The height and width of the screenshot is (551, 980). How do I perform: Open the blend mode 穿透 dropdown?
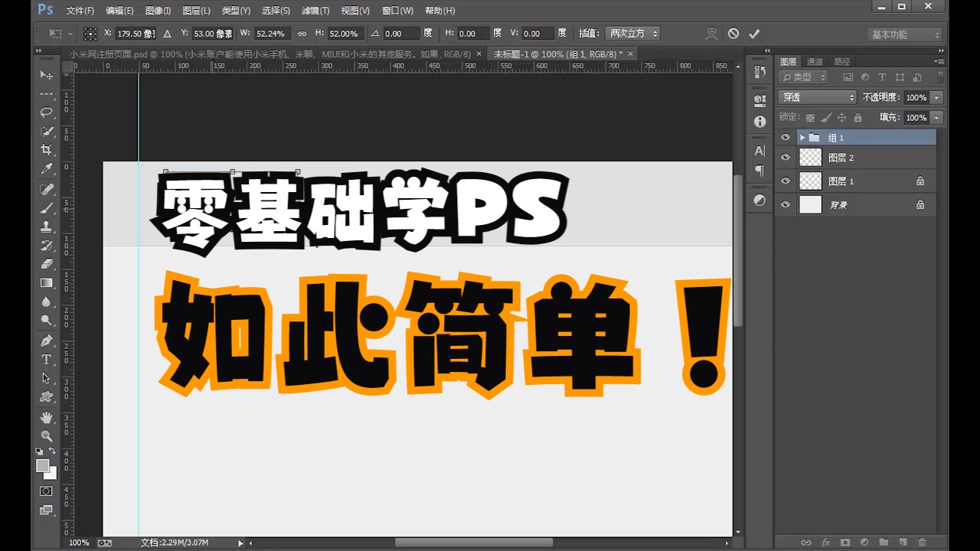(818, 97)
